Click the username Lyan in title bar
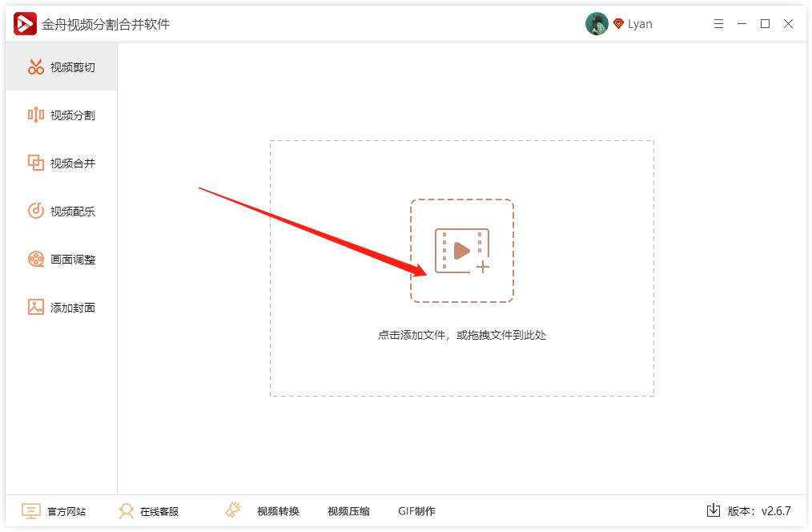This screenshot has height=532, width=812. point(640,23)
